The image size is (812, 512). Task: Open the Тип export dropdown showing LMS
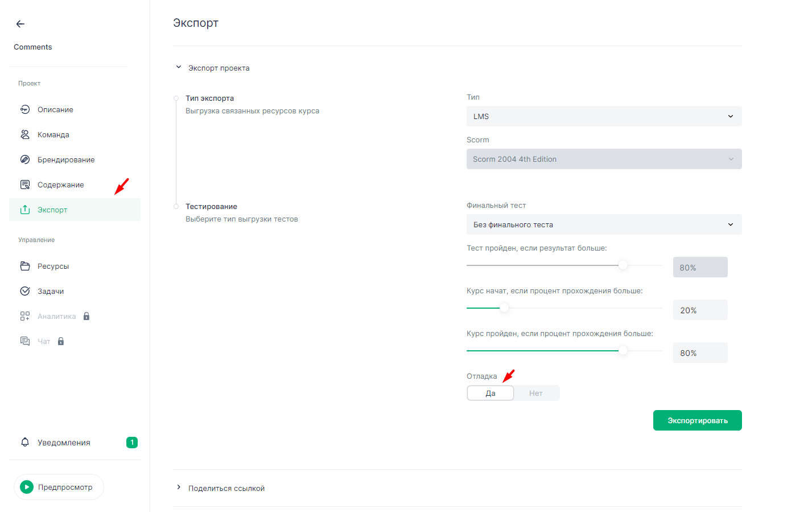[x=604, y=116]
